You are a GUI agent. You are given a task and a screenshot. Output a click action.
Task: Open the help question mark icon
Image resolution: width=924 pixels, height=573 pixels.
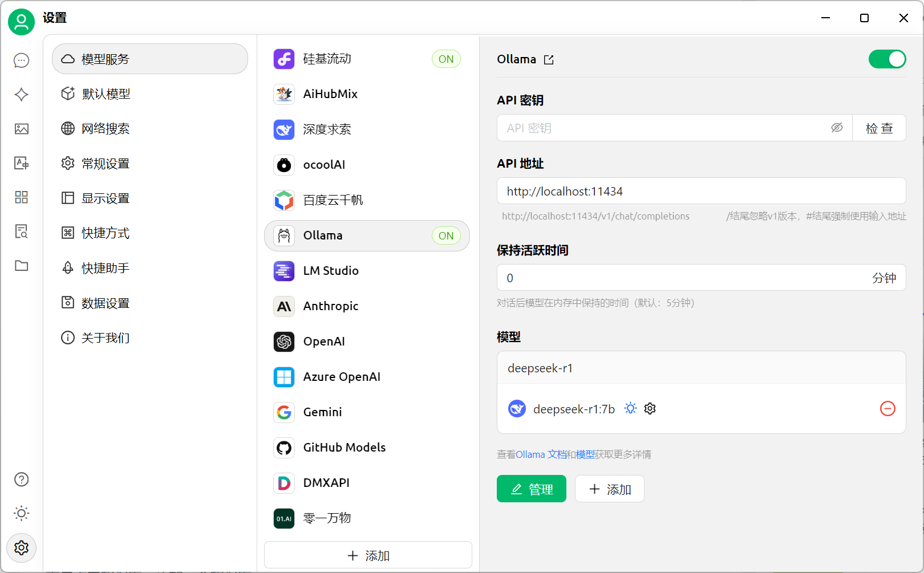(x=22, y=479)
